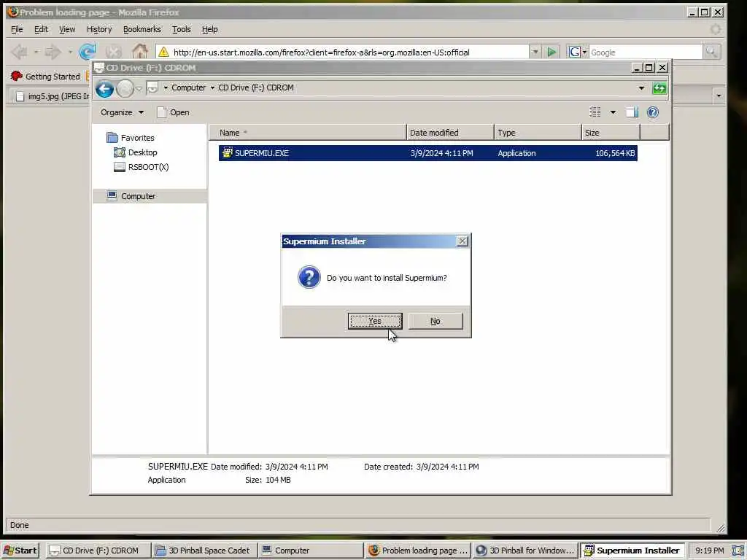Reload page in Firefox
Screen dimensions: 747x560
88,52
